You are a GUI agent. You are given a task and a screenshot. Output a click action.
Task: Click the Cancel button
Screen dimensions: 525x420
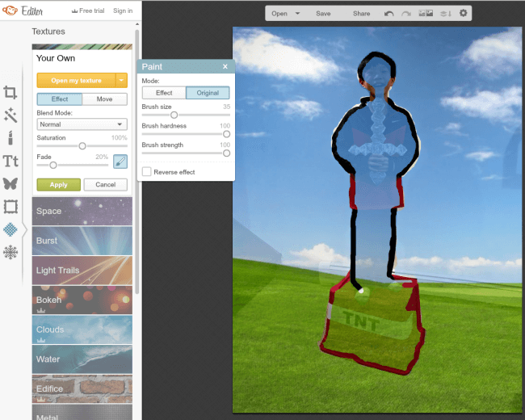(x=106, y=184)
